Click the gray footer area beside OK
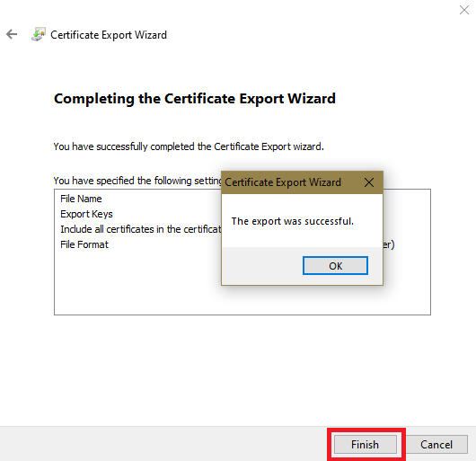The height and width of the screenshot is (461, 476). (x=262, y=266)
